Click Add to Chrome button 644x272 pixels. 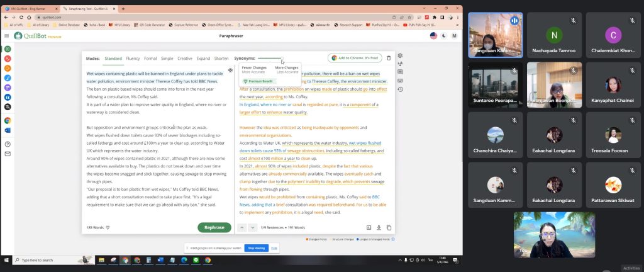pyautogui.click(x=355, y=58)
